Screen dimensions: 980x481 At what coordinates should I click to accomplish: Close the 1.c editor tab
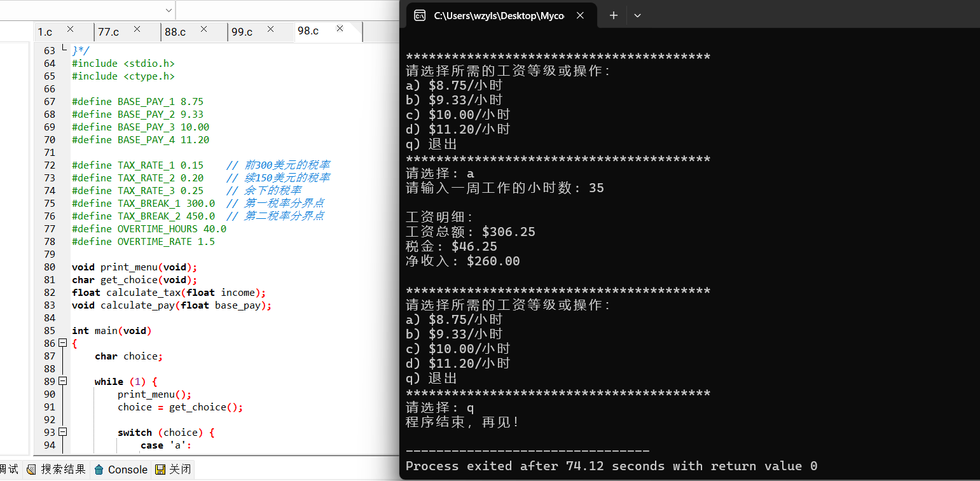(x=71, y=29)
